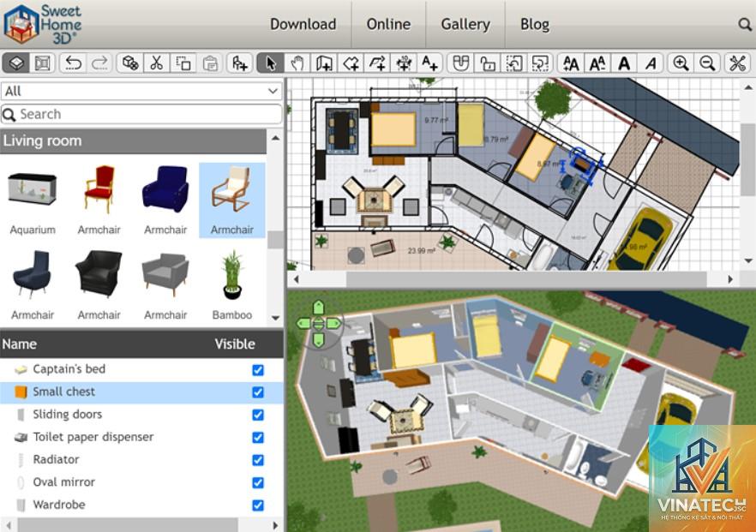This screenshot has width=756, height=532.
Task: Choose the Create walls tool
Action: click(x=324, y=63)
